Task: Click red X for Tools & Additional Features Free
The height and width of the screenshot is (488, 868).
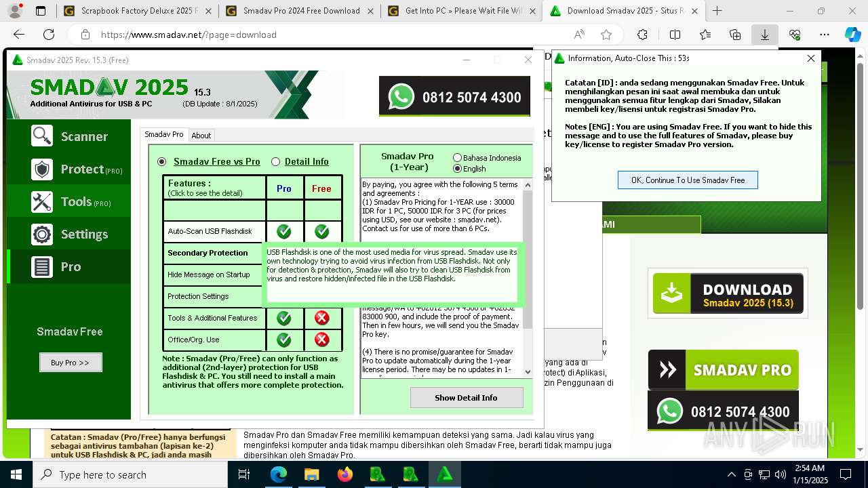Action: tap(322, 318)
